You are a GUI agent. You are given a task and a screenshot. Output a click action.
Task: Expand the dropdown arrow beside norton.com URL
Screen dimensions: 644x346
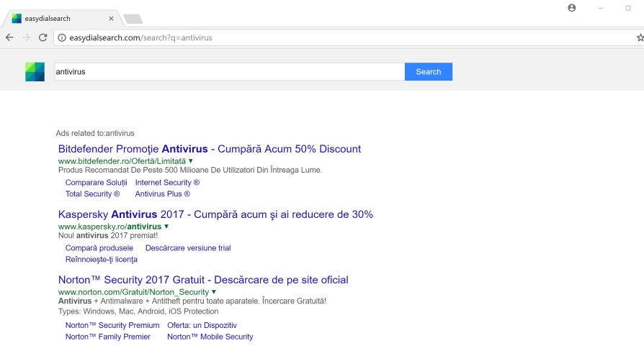(x=213, y=292)
